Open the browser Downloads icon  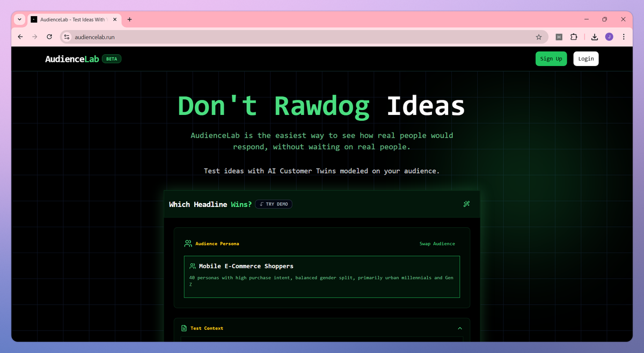pyautogui.click(x=595, y=37)
